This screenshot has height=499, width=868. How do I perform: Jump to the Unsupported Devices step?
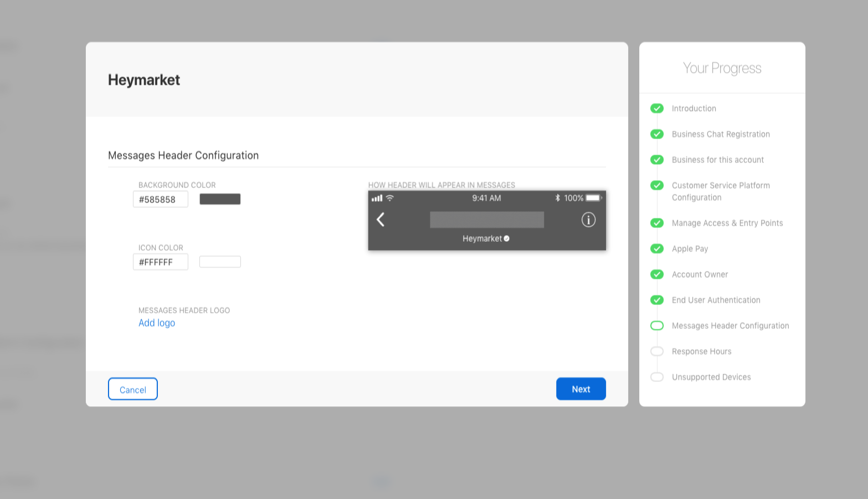[711, 377]
